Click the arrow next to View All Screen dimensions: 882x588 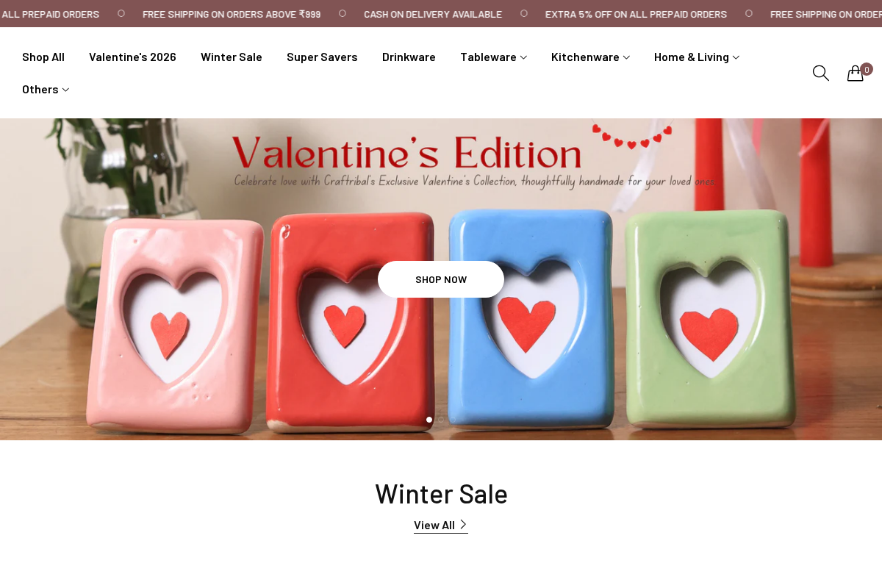[463, 524]
